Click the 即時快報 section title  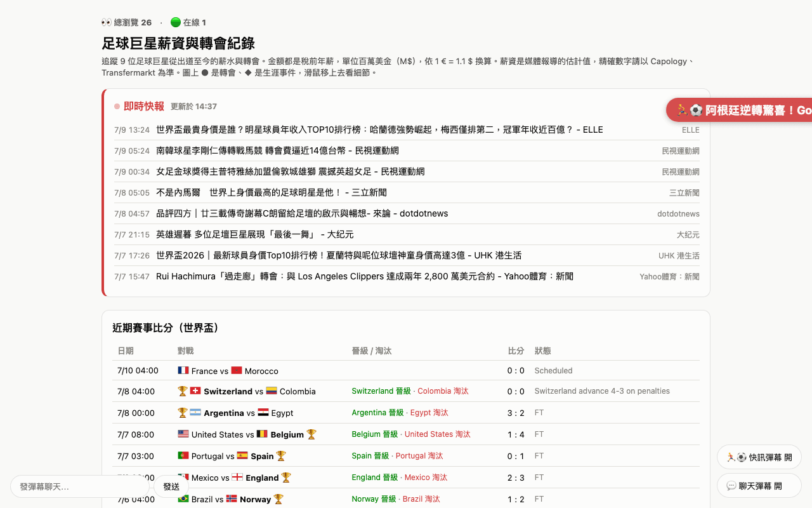click(x=144, y=106)
